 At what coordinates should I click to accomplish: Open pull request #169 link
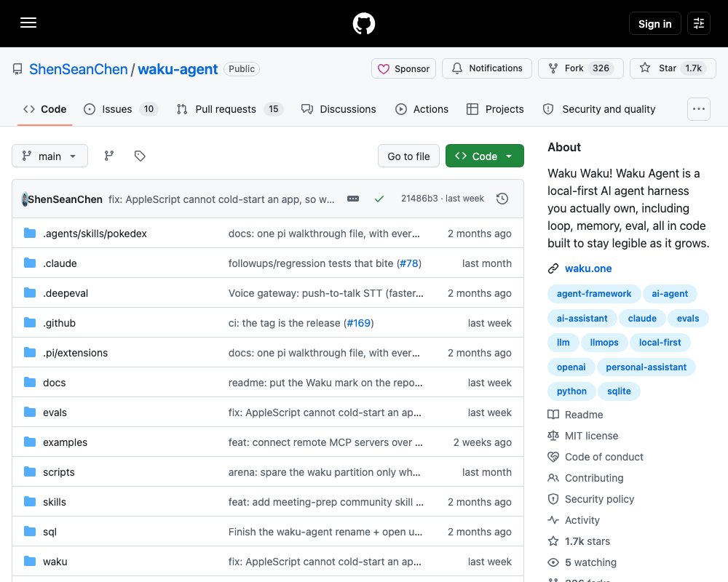point(358,323)
